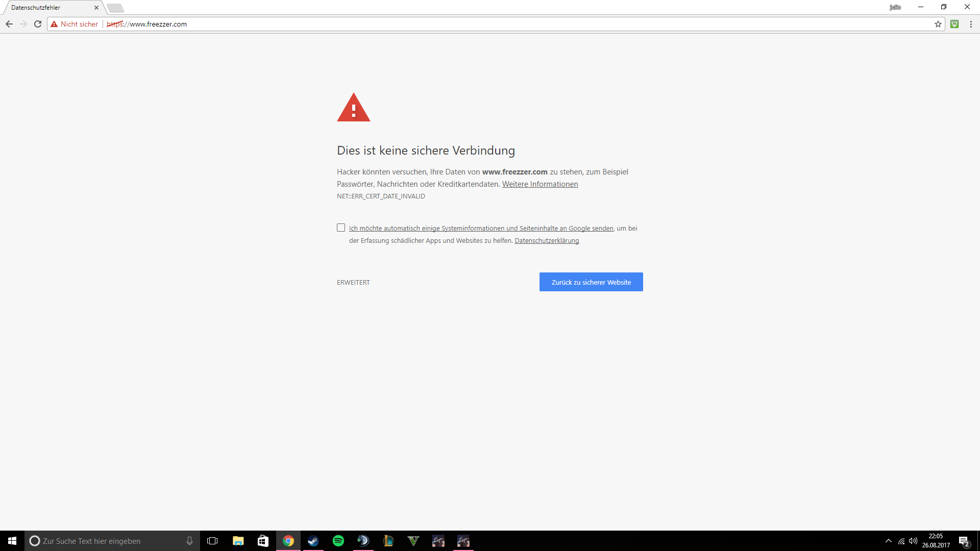This screenshot has width=980, height=551.
Task: Click the 'Nicht sicher' security warning
Action: 75,24
